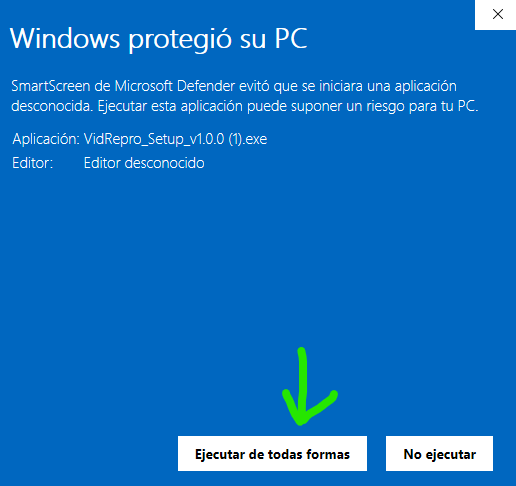Click the Windows protegió su PC heading
Screen dimensions: 516x486
(x=159, y=39)
